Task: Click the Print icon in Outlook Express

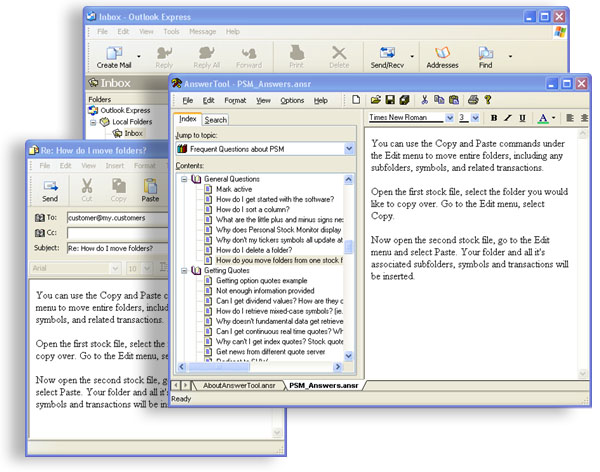Action: tap(297, 57)
